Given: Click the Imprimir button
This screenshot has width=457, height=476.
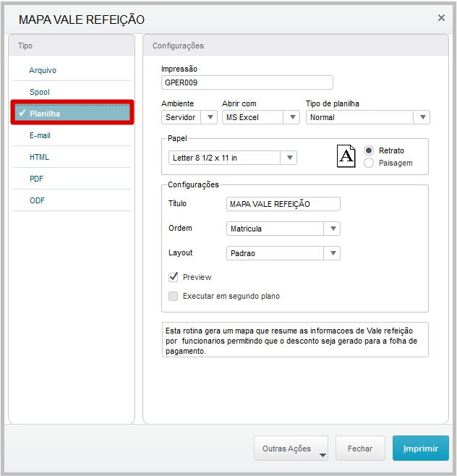Looking at the screenshot, I should (x=421, y=449).
